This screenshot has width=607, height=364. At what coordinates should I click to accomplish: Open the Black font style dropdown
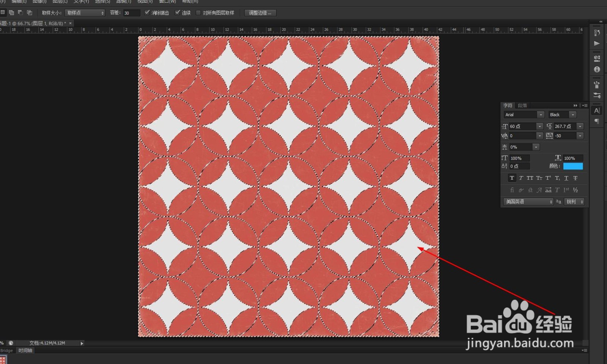(573, 115)
